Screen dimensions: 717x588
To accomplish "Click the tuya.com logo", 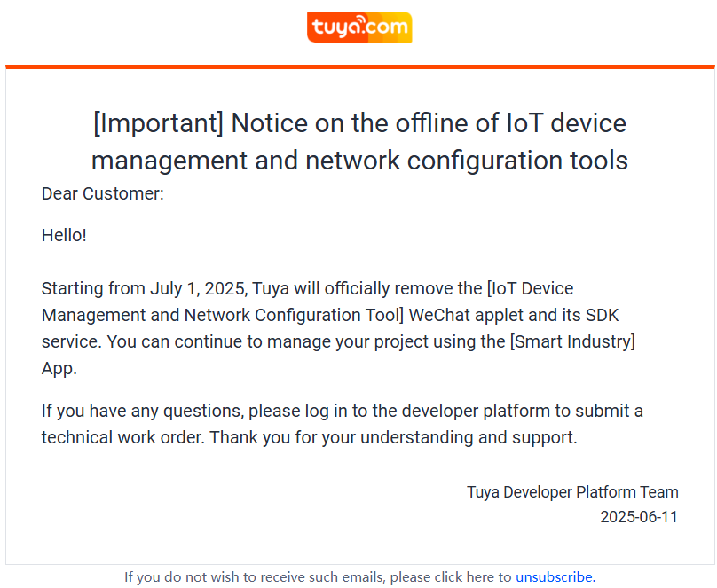I will [359, 27].
